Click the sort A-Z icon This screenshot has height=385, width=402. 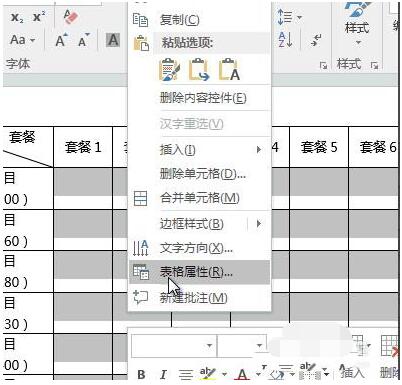[x=285, y=40]
